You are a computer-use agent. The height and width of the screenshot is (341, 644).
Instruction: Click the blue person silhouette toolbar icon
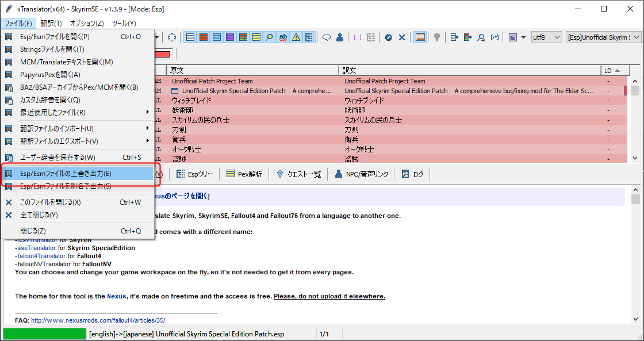pyautogui.click(x=340, y=37)
